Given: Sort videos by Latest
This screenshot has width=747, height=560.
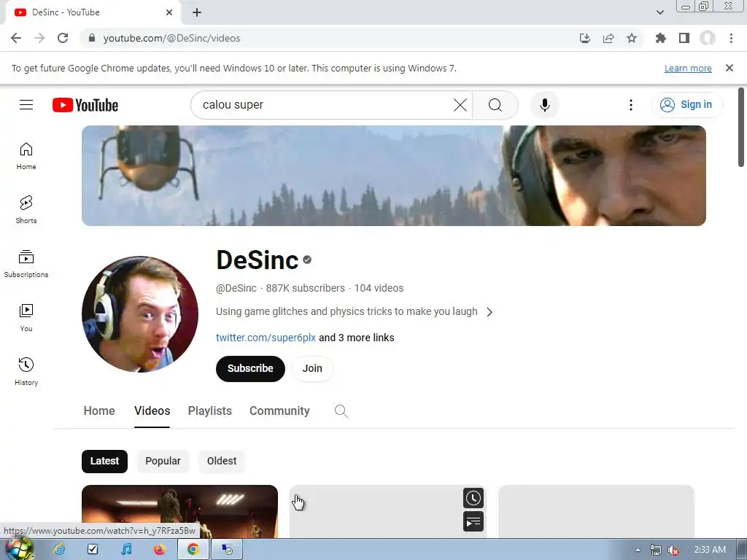Looking at the screenshot, I should (104, 461).
